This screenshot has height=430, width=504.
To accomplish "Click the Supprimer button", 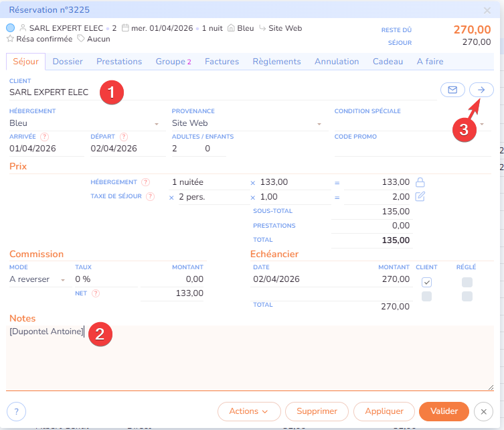I will (317, 411).
